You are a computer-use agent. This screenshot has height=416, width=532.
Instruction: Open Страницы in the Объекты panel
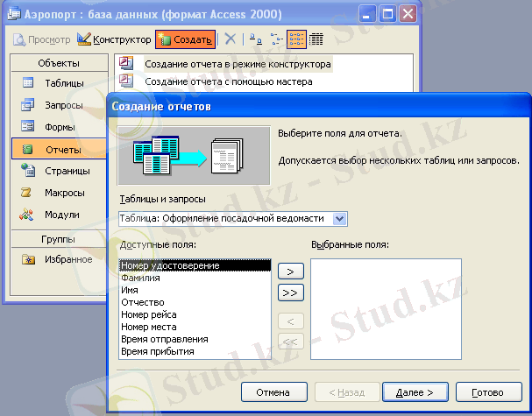pos(60,171)
